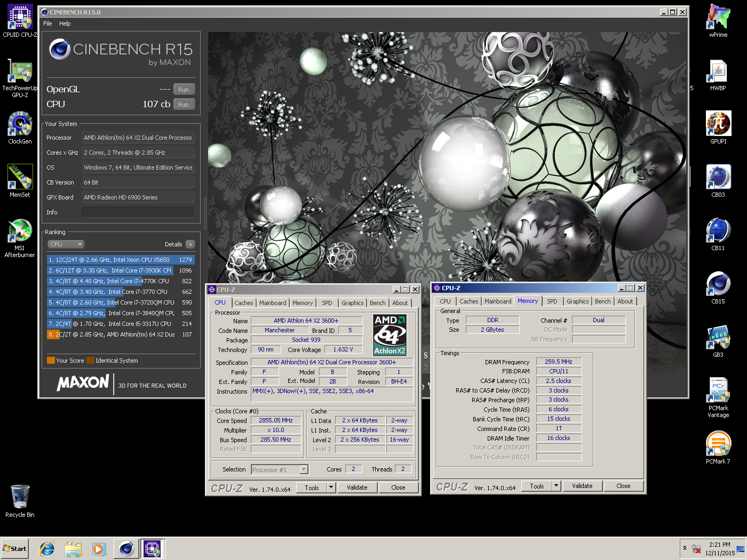747x560 pixels.
Task: Open the CPU ranking type dropdown
Action: click(x=66, y=244)
